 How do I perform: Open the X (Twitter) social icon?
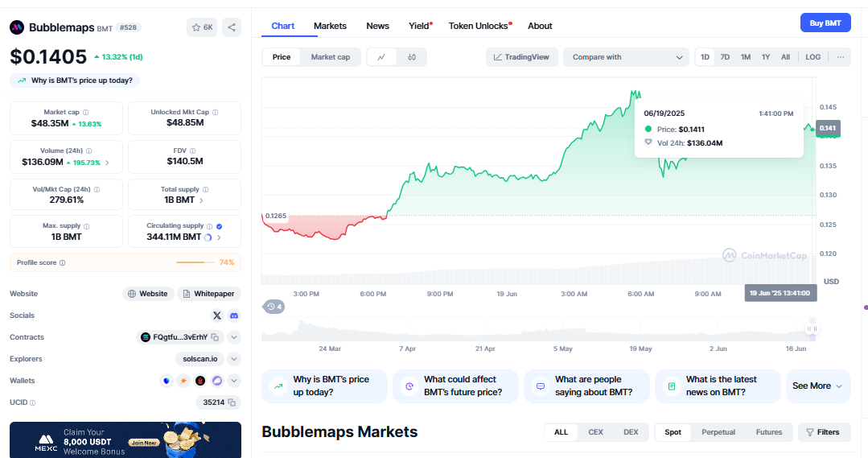click(x=217, y=316)
